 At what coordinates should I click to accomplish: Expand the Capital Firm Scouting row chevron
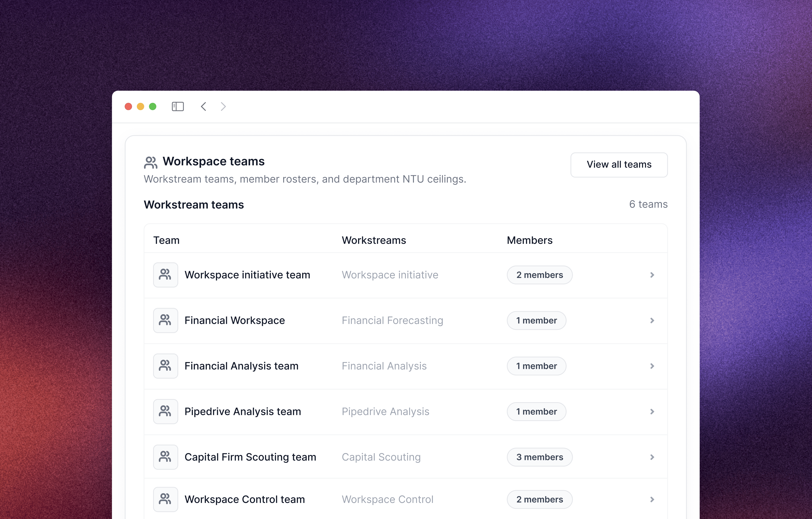tap(652, 457)
